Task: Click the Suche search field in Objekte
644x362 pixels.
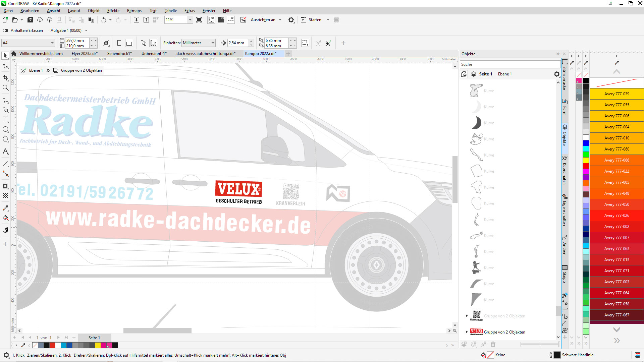Action: point(510,64)
